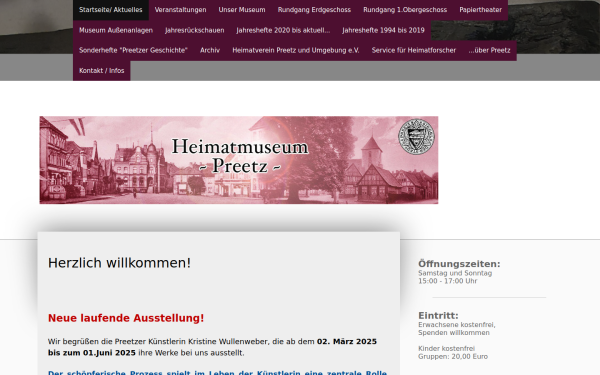Open Jahreshefte 2020 bis aktuell...
This screenshot has width=600, height=375.
283,30
